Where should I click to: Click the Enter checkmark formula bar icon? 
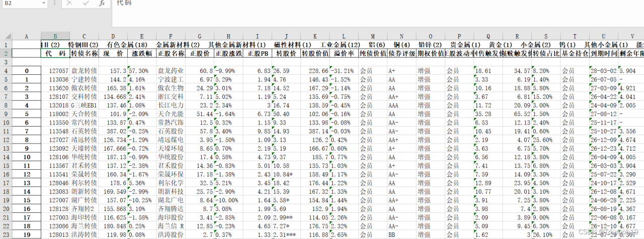point(86,3)
